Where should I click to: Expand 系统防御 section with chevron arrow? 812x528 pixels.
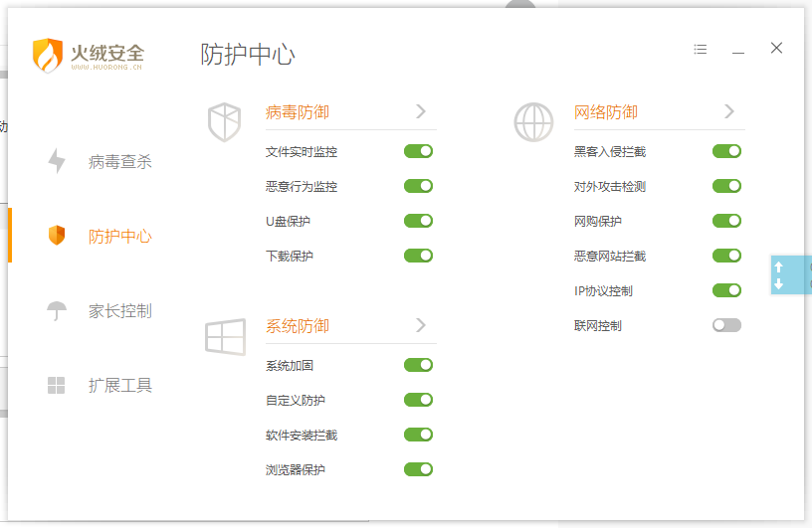pyautogui.click(x=421, y=325)
